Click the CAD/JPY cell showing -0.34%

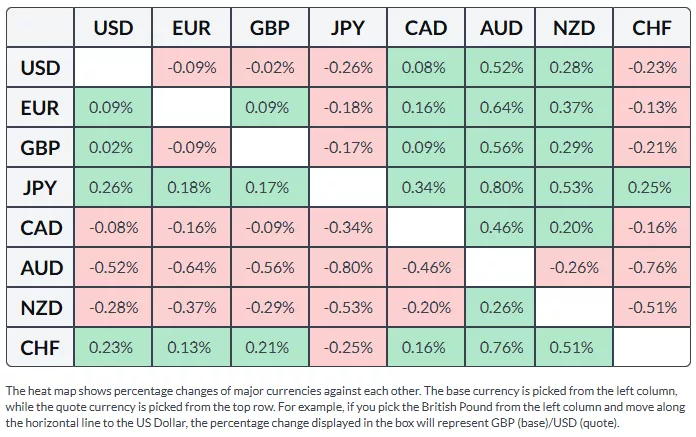tap(344, 227)
